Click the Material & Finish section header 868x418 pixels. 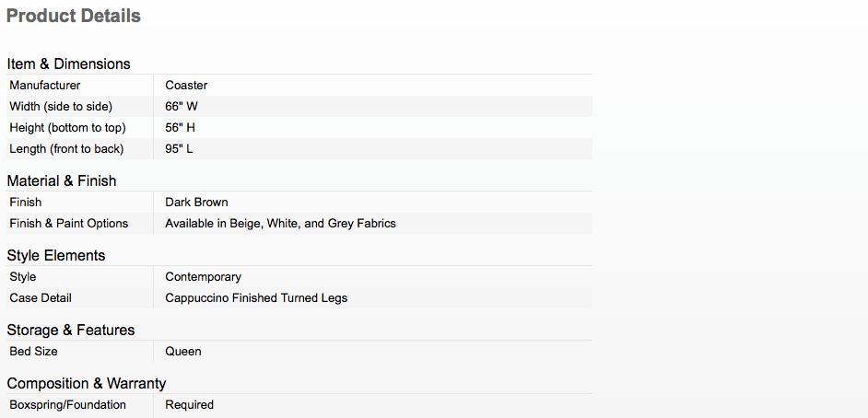tap(62, 180)
